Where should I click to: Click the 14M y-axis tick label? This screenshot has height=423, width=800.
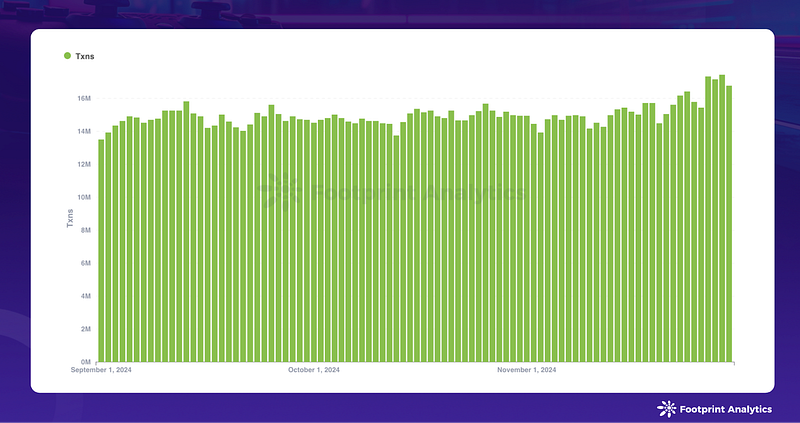coord(84,132)
